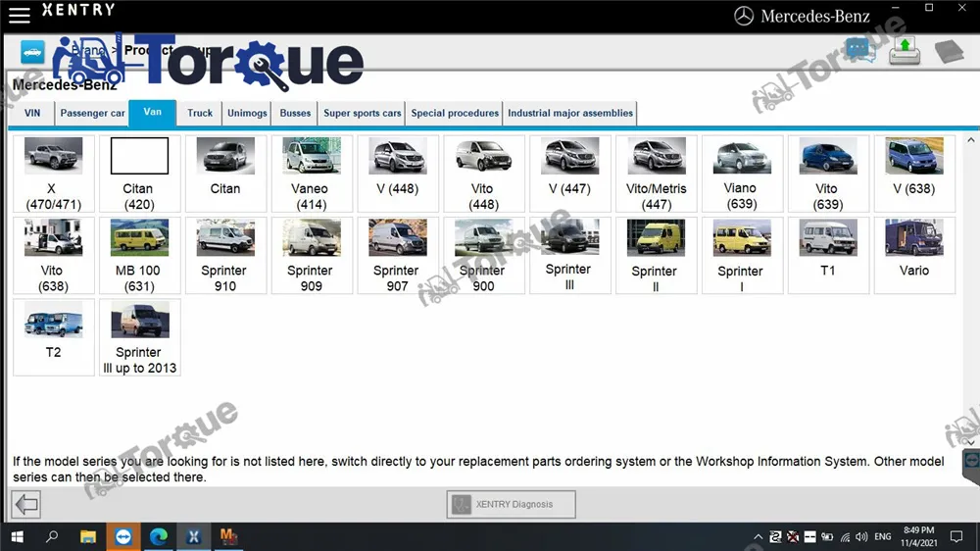Click the scrollbar up arrow

pyautogui.click(x=970, y=140)
